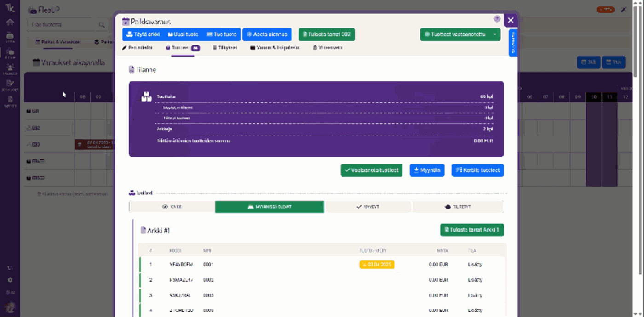Expand the Tuotteet vastaanotettu dropdown arrow
644x317 pixels.
(495, 34)
